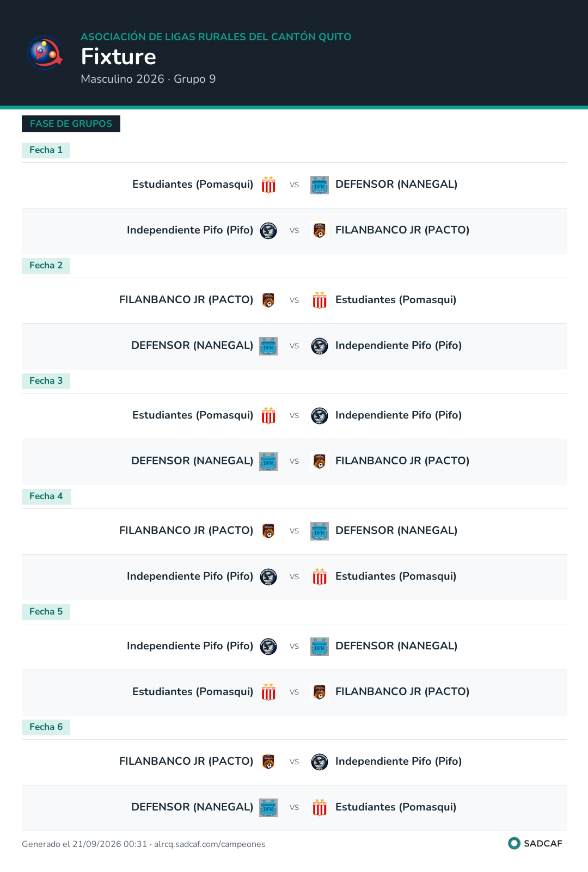Viewport: 588px width, 872px height.
Task: Select the Fecha 5 label
Action: click(x=46, y=612)
